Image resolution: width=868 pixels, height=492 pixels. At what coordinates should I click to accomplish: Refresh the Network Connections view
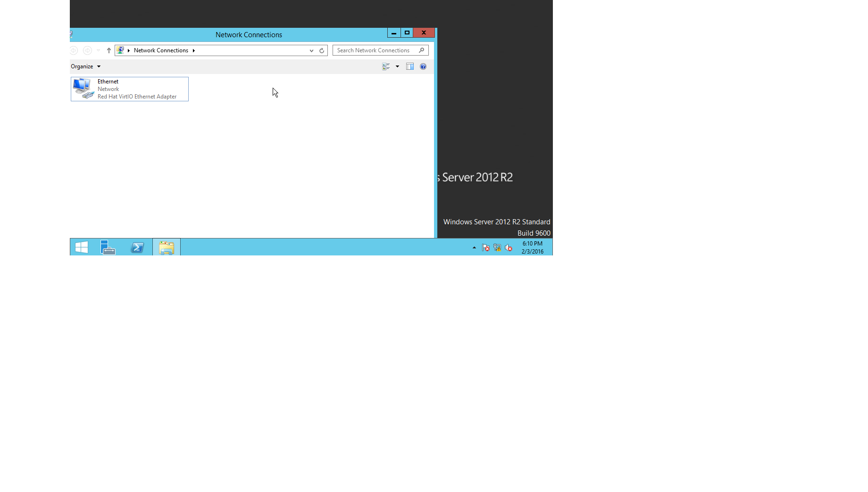click(x=322, y=50)
